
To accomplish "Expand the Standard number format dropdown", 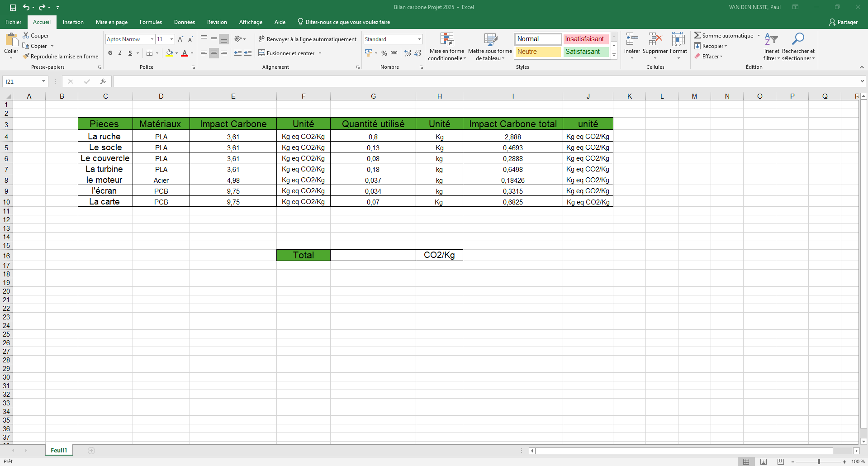I will [419, 39].
